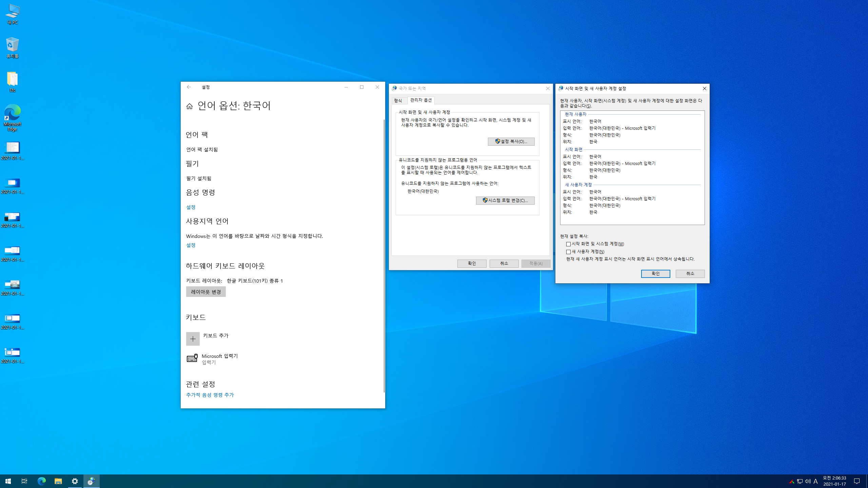The image size is (868, 488).
Task: Click the 레이아웃 변경 button
Action: 206,292
